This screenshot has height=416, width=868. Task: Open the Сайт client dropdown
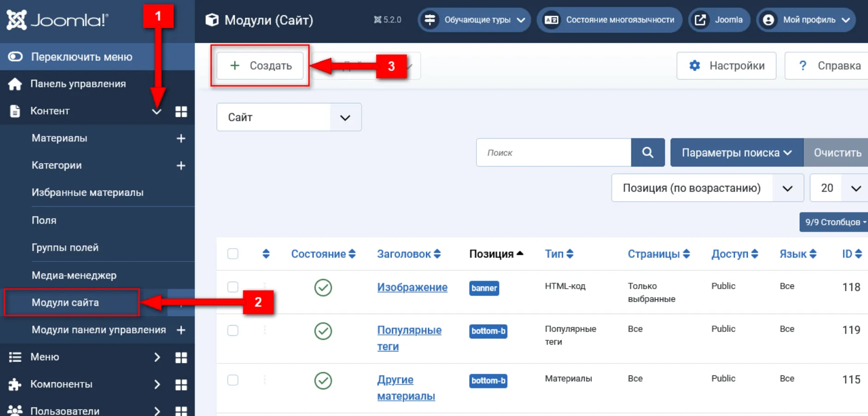coord(289,117)
